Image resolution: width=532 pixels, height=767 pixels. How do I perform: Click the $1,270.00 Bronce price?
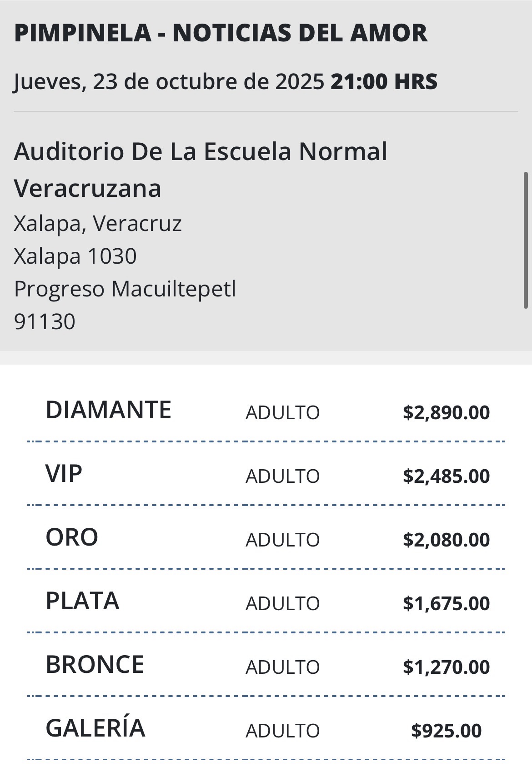[x=446, y=667]
